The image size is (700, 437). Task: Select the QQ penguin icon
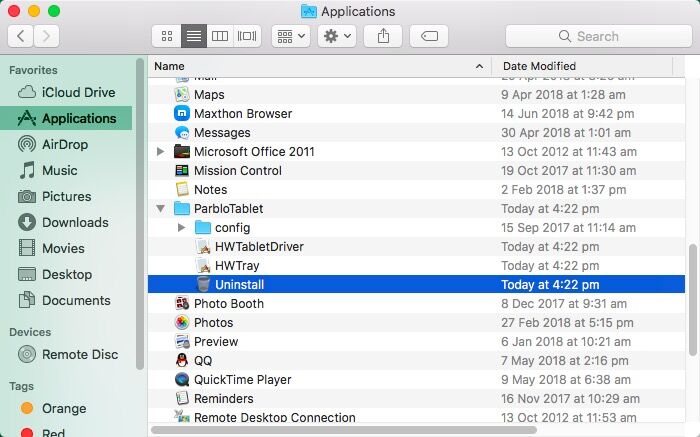tap(182, 360)
